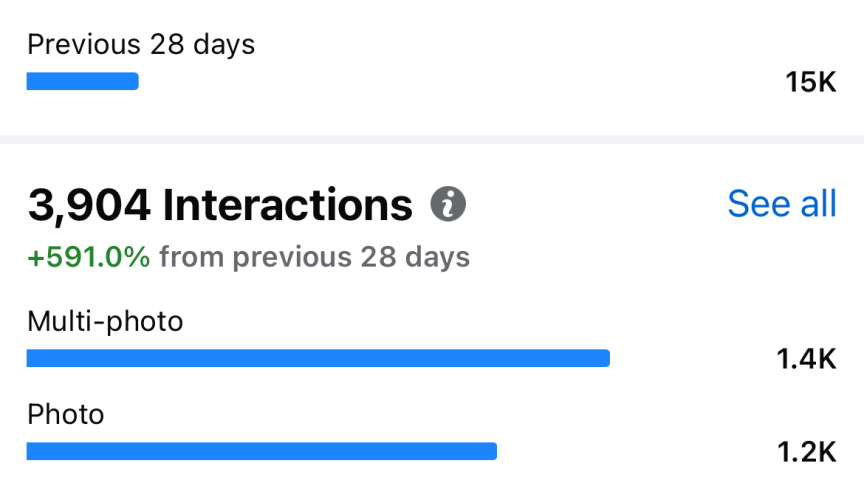
Task: Click empty space between info icon and See all
Action: [x=597, y=204]
